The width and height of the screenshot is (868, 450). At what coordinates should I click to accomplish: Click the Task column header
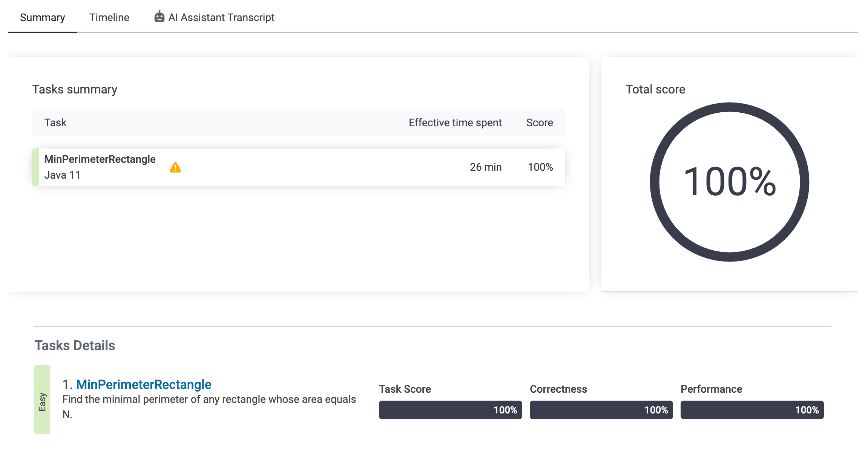pos(55,123)
